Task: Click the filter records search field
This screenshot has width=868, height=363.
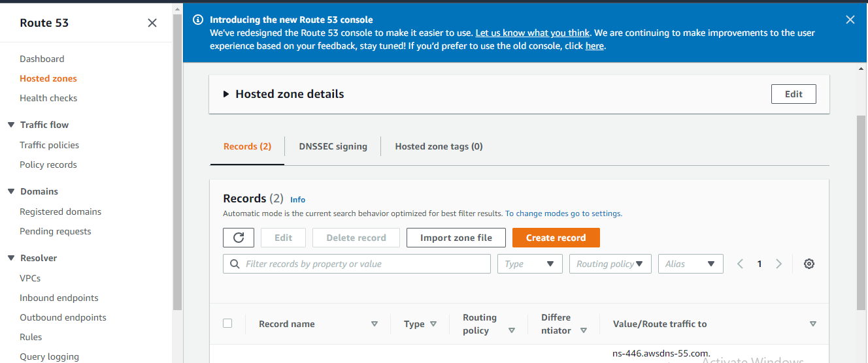Action: coord(356,264)
